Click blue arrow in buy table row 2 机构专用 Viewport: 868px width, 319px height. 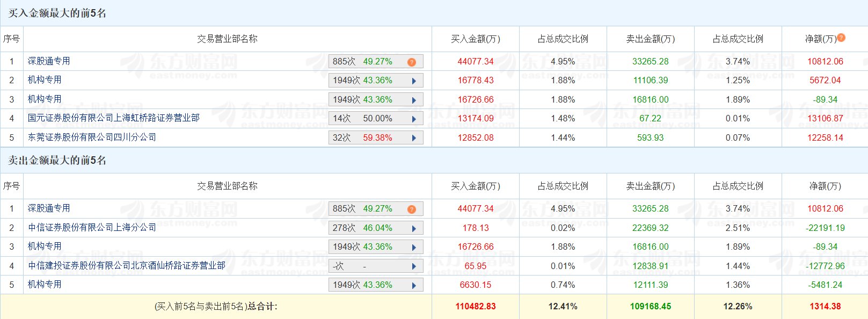[414, 81]
